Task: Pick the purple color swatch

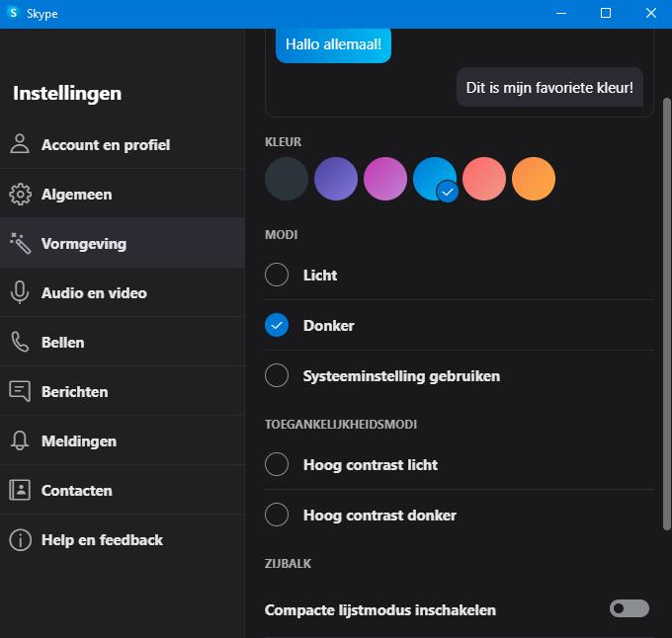Action: (336, 180)
